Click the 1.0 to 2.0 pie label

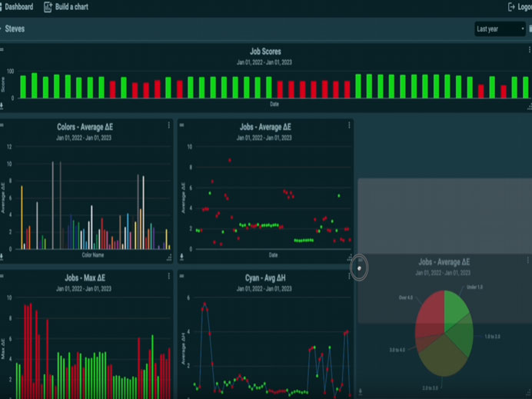click(492, 337)
